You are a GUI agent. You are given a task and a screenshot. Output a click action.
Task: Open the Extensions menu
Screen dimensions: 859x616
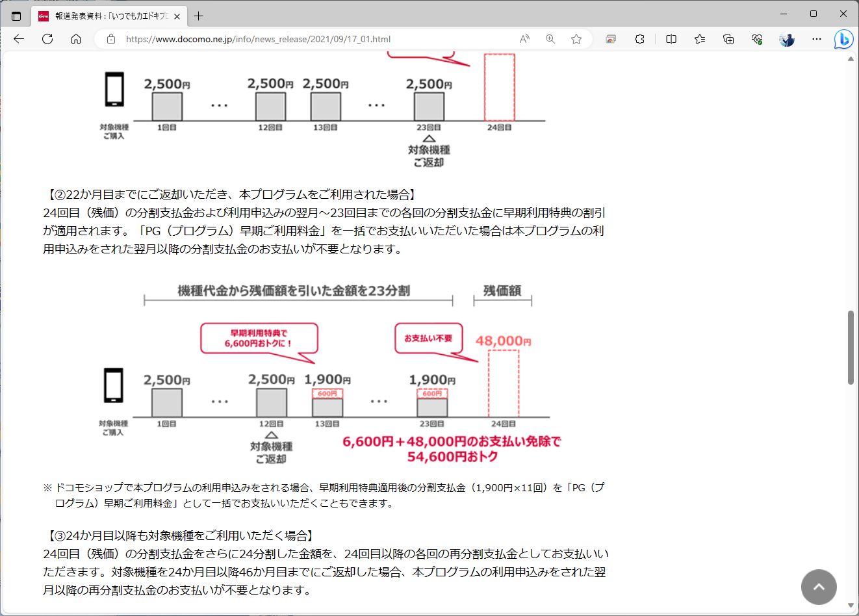click(x=639, y=39)
